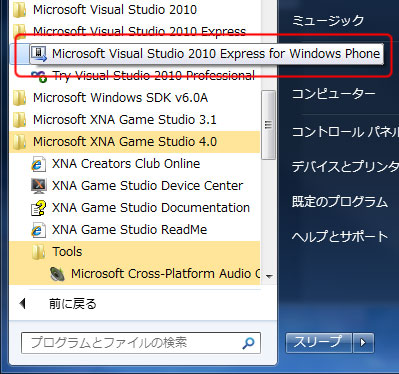The image size is (399, 374).
Task: Open XNA Game Studio ReadMe text
Action: 129,230
